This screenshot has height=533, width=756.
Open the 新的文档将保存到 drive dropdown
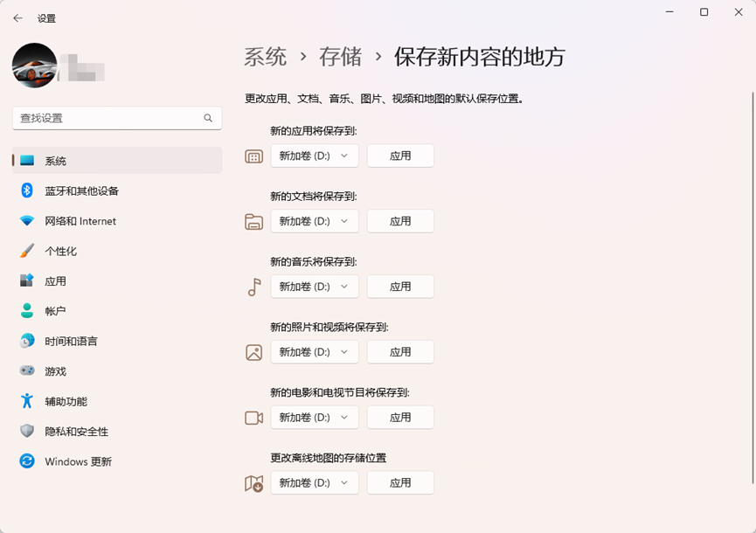tap(315, 221)
